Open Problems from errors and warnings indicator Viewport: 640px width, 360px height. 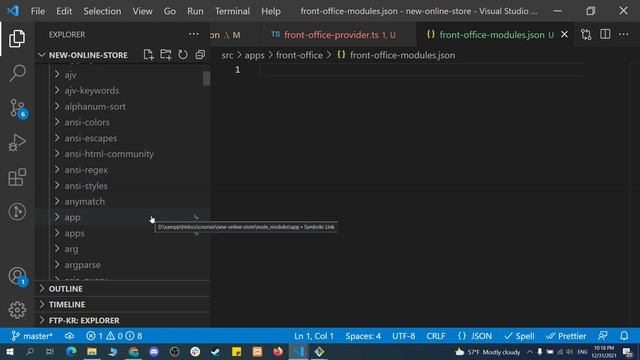(x=114, y=336)
